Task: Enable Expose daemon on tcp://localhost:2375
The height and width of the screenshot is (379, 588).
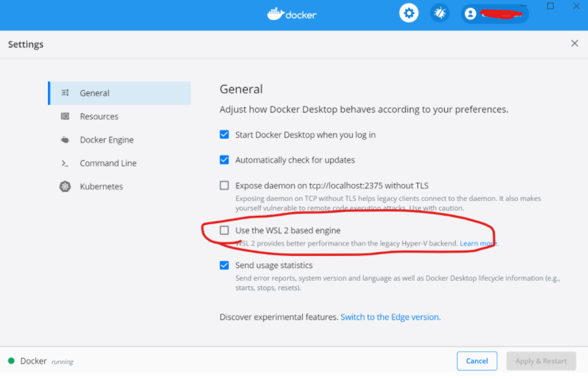Action: [224, 185]
